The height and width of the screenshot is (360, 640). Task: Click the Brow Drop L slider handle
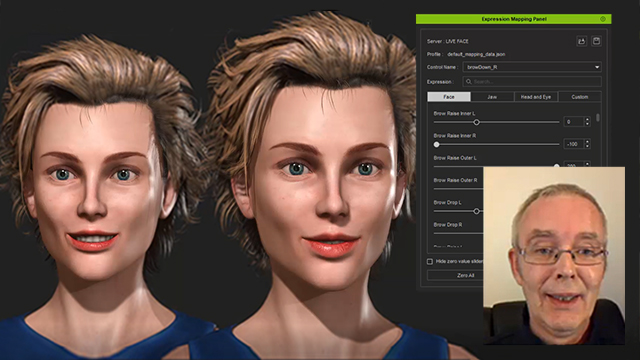pyautogui.click(x=476, y=211)
